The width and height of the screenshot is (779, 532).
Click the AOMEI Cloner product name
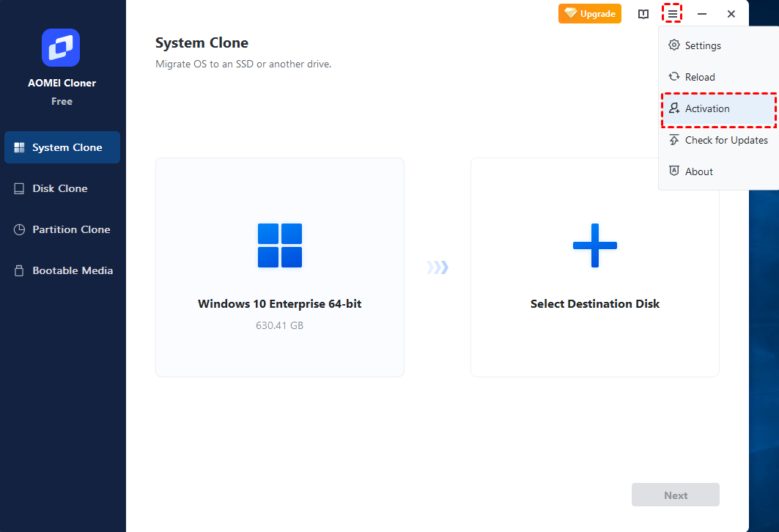62,83
